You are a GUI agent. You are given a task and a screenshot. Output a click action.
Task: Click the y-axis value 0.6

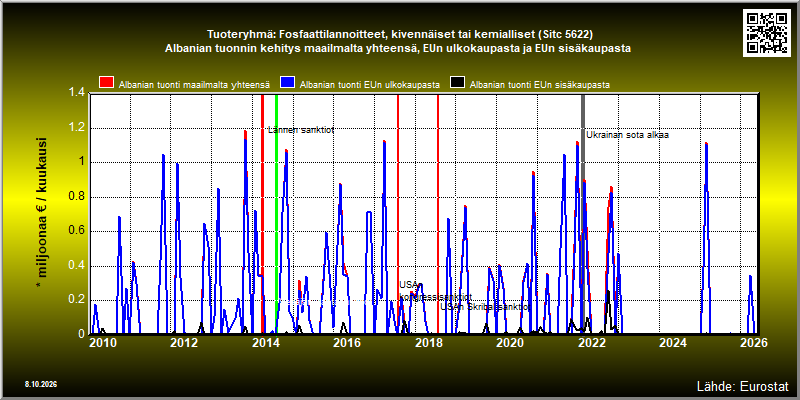pyautogui.click(x=77, y=231)
